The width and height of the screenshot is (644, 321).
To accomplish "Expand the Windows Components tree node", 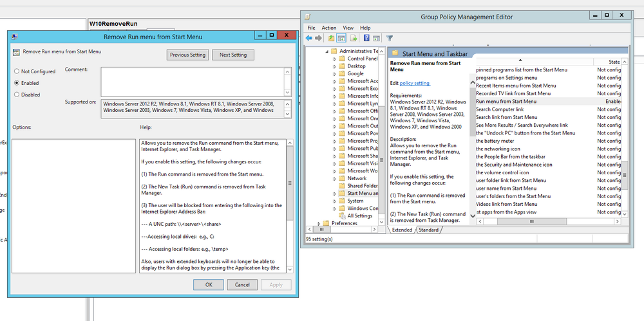I will coord(335,208).
